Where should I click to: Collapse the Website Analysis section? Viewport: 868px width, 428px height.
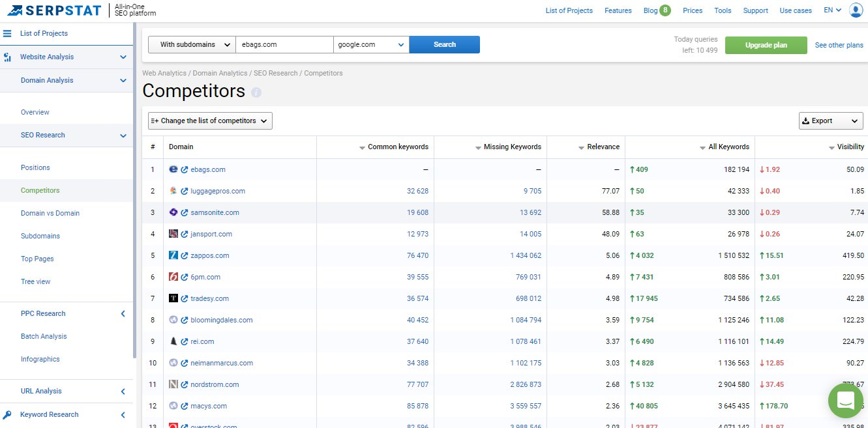click(x=123, y=57)
